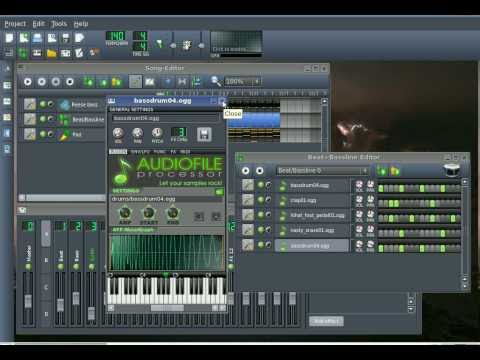This screenshot has height=360, width=480.
Task: Select the clap01.ogg track button
Action: 313,200
